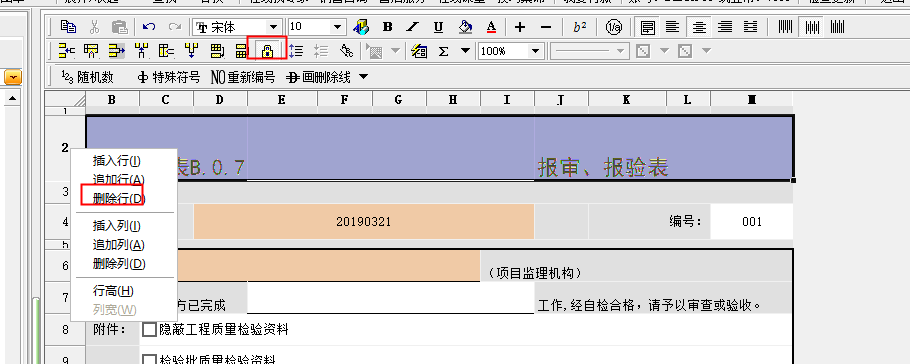Click the cell containing 20190321
The width and height of the screenshot is (910, 364).
coord(364,222)
